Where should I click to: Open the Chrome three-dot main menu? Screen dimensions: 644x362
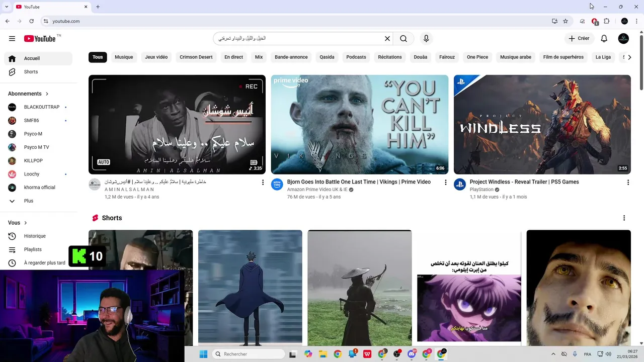pos(636,21)
